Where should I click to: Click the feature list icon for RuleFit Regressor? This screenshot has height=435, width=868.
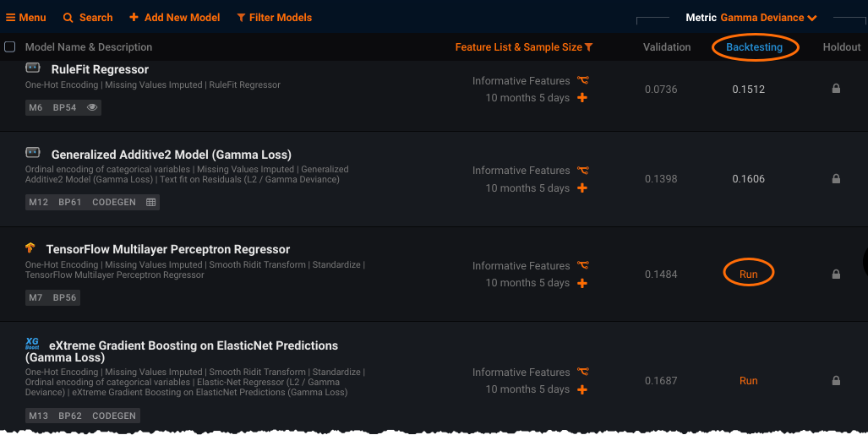(582, 81)
